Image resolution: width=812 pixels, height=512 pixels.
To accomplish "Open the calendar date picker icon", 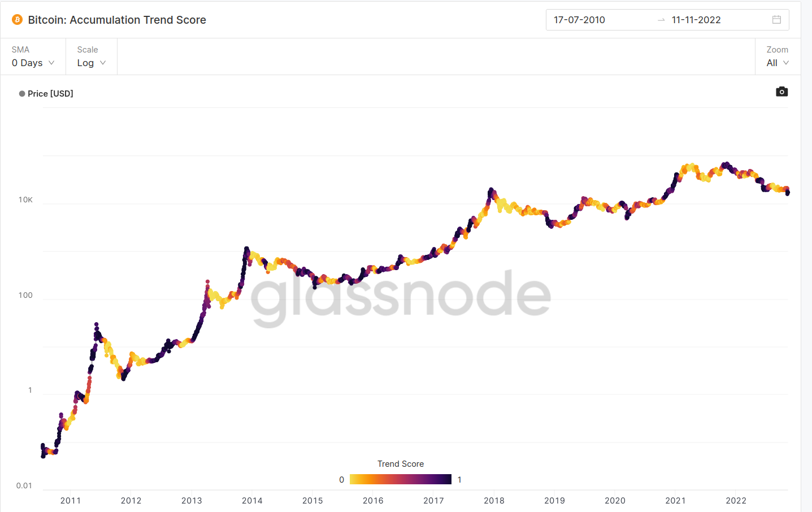I will tap(776, 20).
